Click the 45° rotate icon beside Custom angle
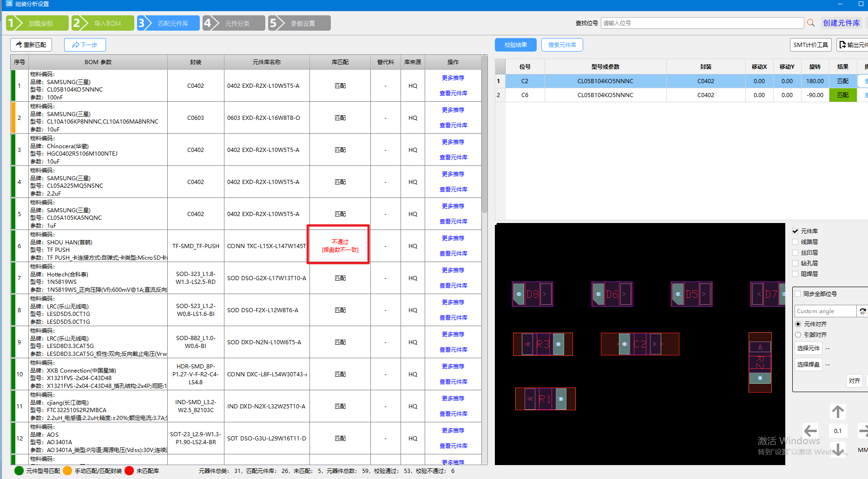The height and width of the screenshot is (479, 868). click(862, 311)
